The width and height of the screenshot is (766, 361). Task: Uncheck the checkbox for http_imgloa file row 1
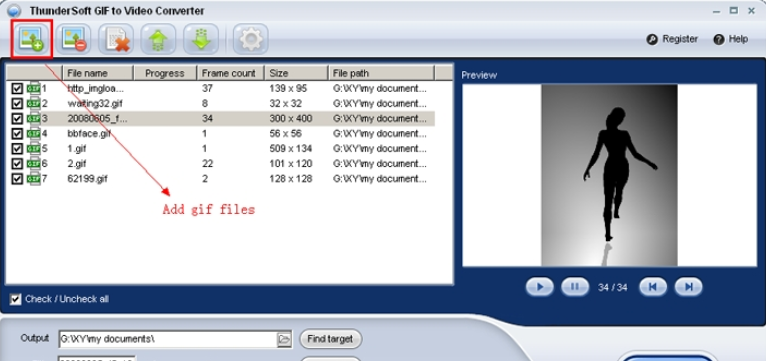[17, 88]
